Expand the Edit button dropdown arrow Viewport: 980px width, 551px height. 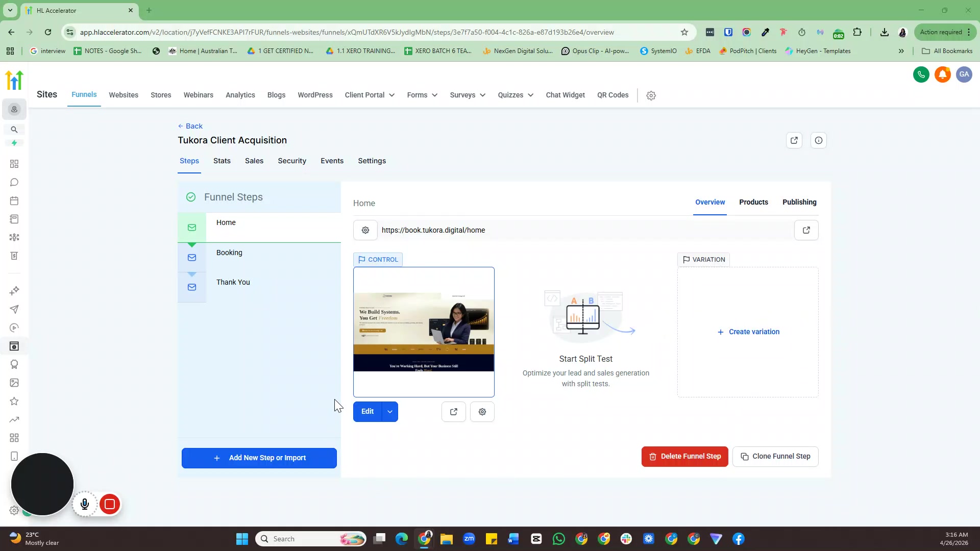tap(390, 412)
